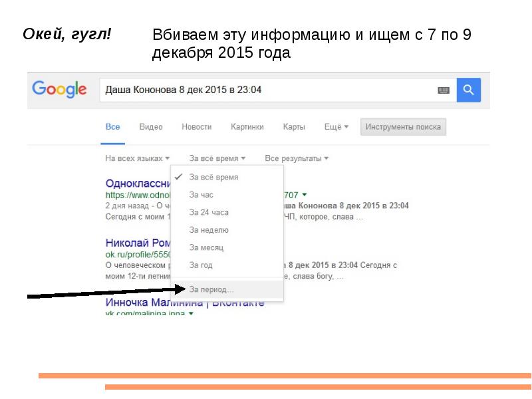
Task: Open the Николай result title link
Action: click(138, 243)
